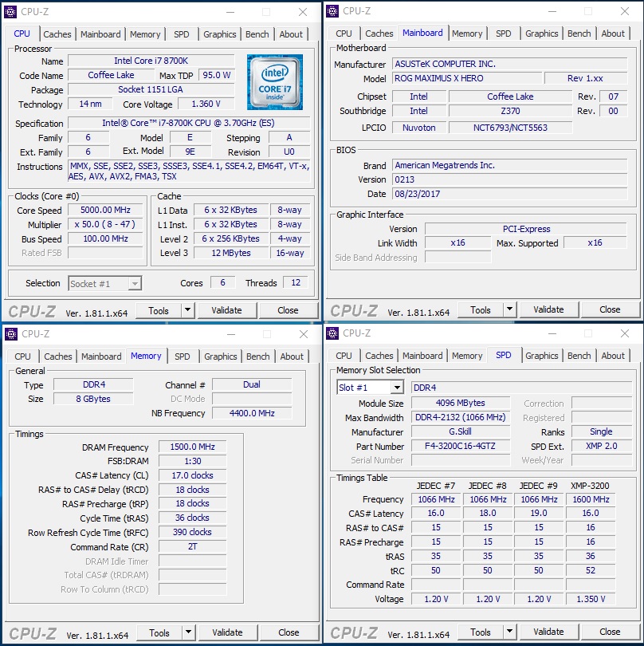Click the Southbridge model value Z370

[x=510, y=111]
